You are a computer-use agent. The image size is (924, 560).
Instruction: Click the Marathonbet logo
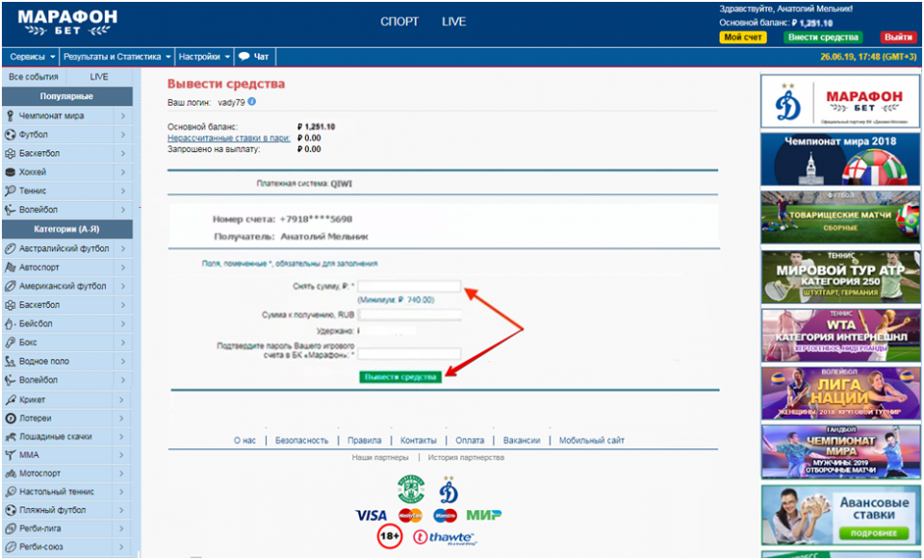click(x=67, y=23)
